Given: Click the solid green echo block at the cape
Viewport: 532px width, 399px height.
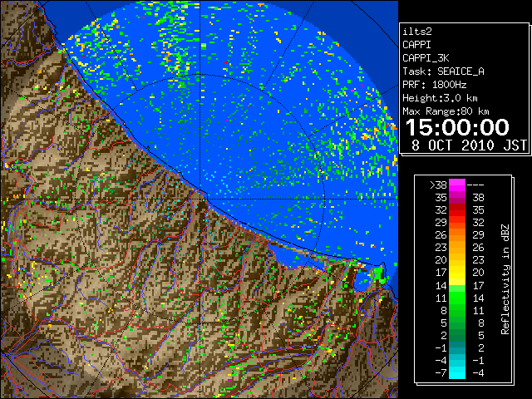Looking at the screenshot, I should (378, 273).
